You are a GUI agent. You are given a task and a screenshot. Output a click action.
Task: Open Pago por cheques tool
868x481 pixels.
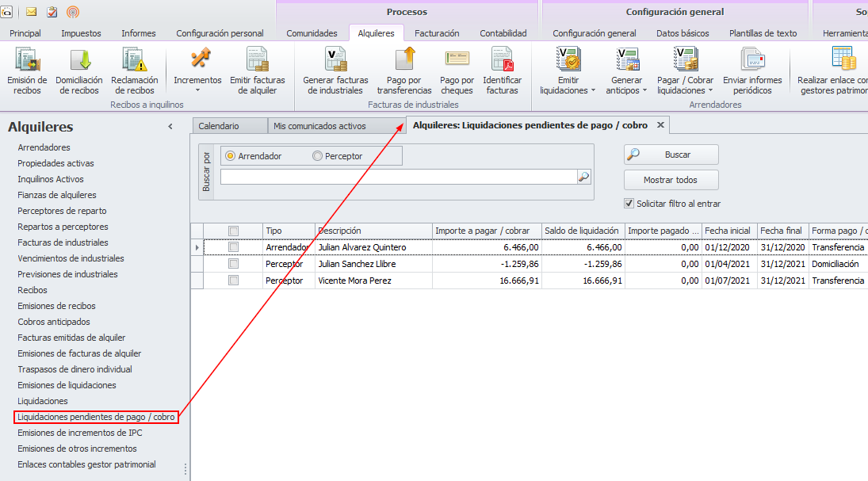pos(457,62)
